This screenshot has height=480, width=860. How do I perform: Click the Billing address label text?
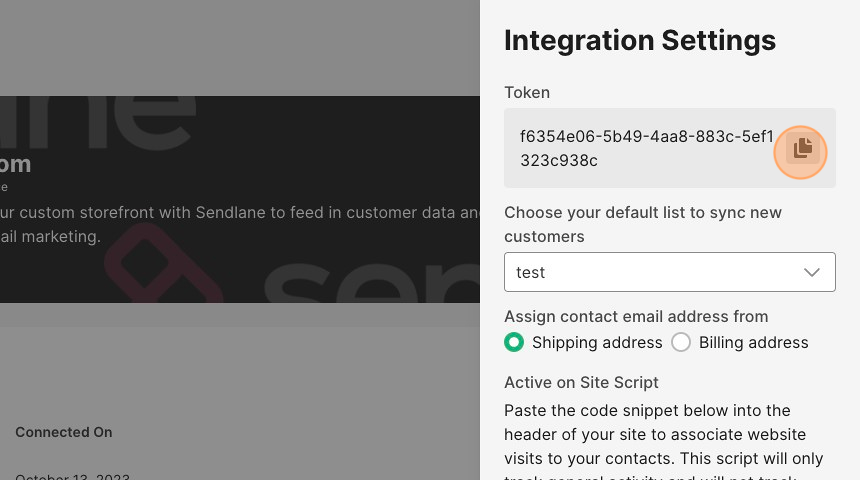(x=754, y=342)
